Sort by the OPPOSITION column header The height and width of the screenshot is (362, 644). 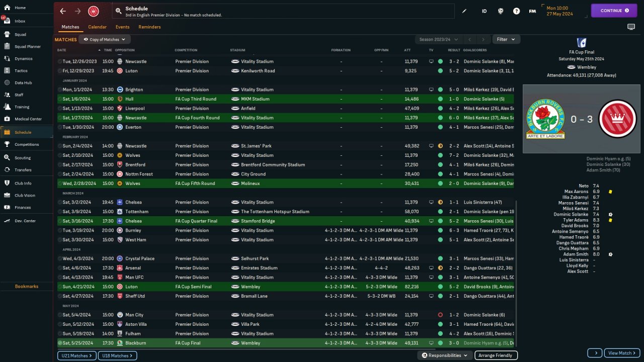(x=125, y=50)
